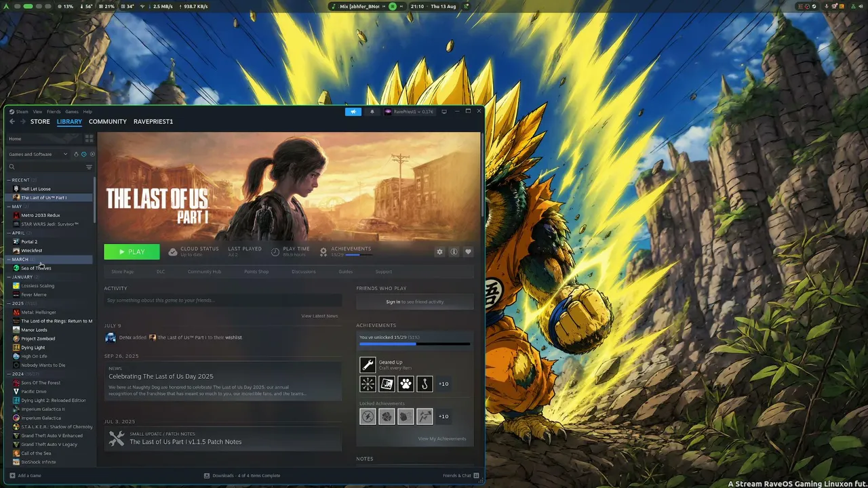Toggle the top panel green switch

pyautogui.click(x=27, y=6)
